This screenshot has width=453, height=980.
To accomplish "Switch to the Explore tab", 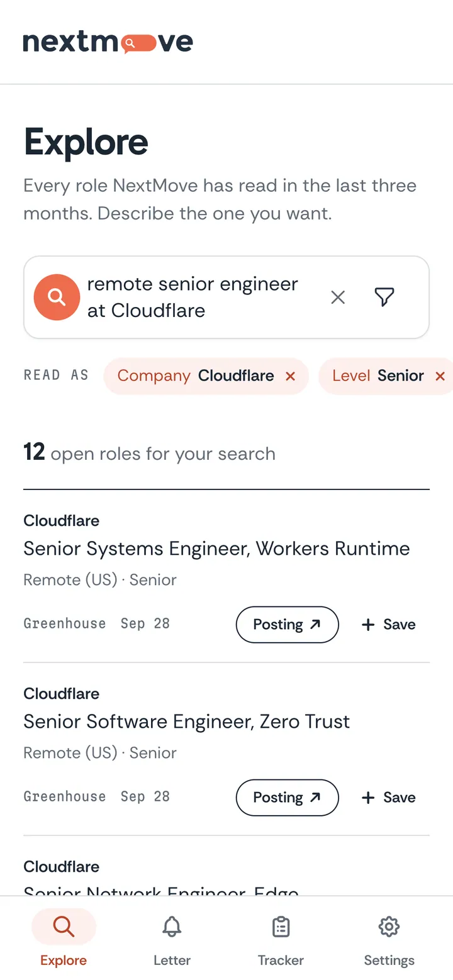I will point(64,938).
